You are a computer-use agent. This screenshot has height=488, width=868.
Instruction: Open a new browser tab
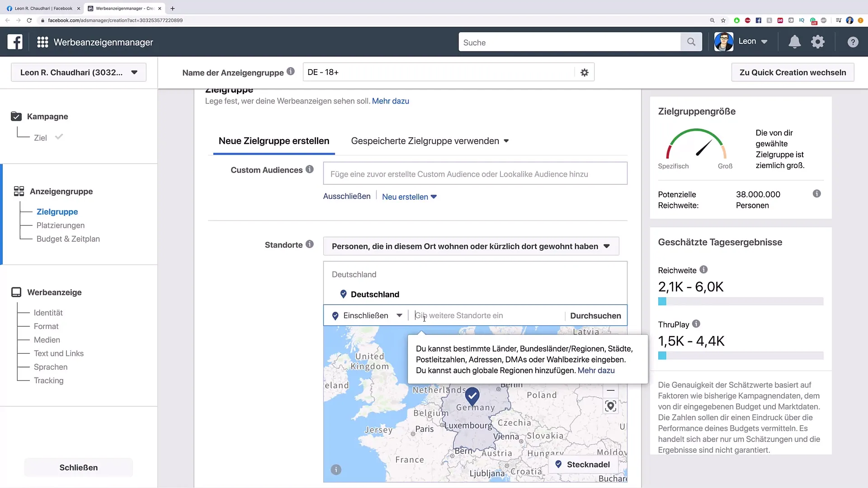click(172, 8)
